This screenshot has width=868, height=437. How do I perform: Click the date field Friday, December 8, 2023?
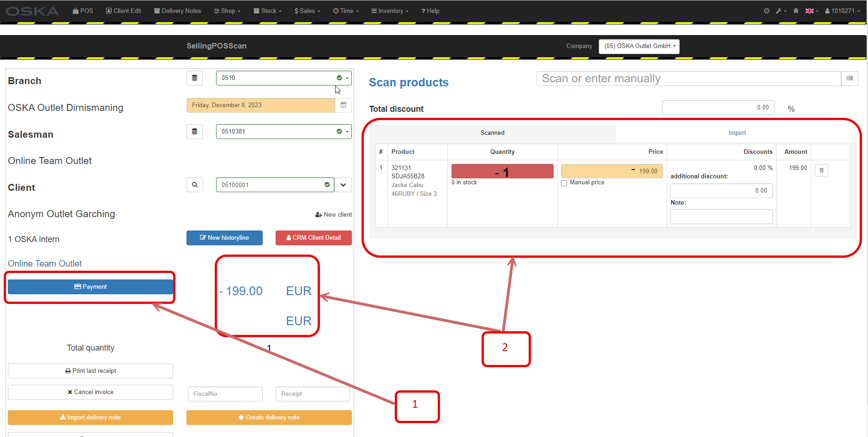coord(261,105)
